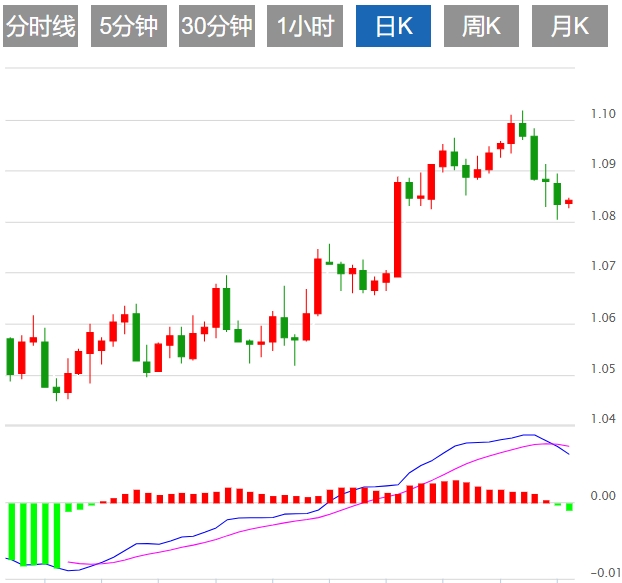Click the 1.06 price axis label
The height and width of the screenshot is (583, 622).
pyautogui.click(x=603, y=318)
